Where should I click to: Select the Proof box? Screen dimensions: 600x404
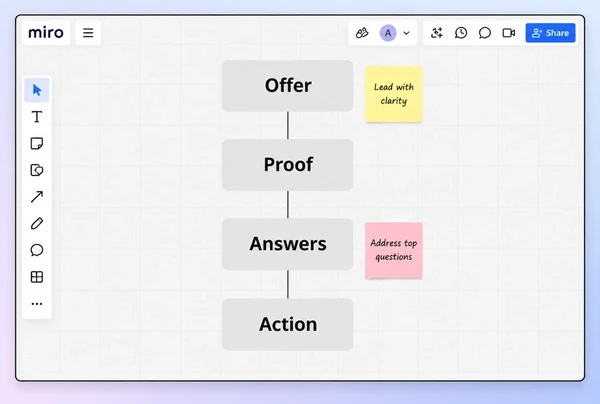[288, 165]
